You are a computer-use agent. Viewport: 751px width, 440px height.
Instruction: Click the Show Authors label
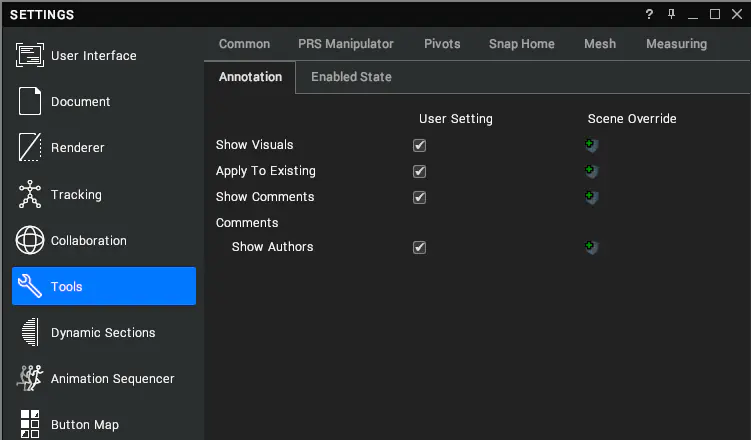coord(273,247)
